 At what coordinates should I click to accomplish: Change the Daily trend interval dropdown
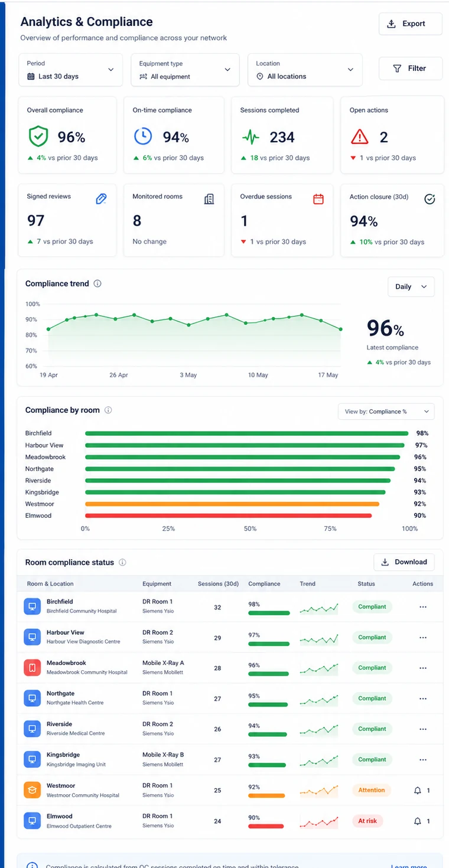[x=411, y=286]
